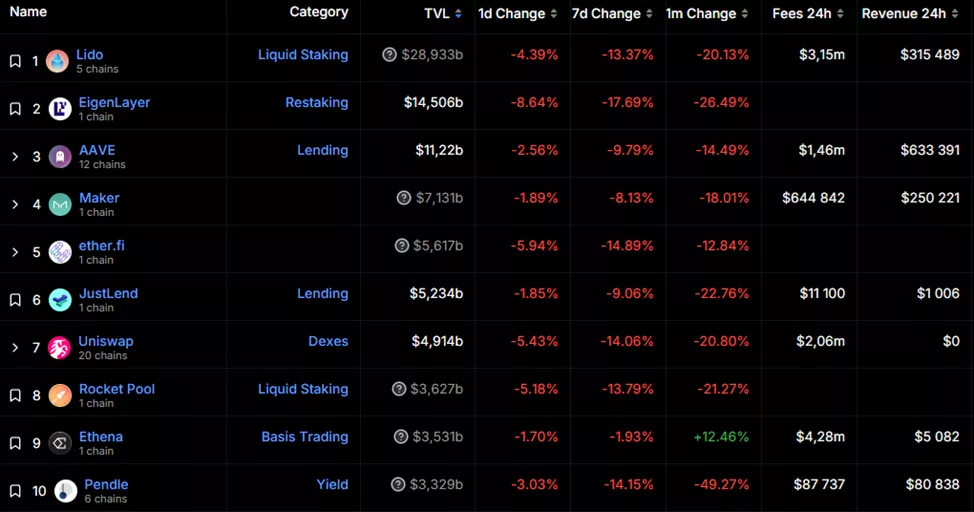Click the Pendle logo icon
The width and height of the screenshot is (974, 512).
(66, 491)
